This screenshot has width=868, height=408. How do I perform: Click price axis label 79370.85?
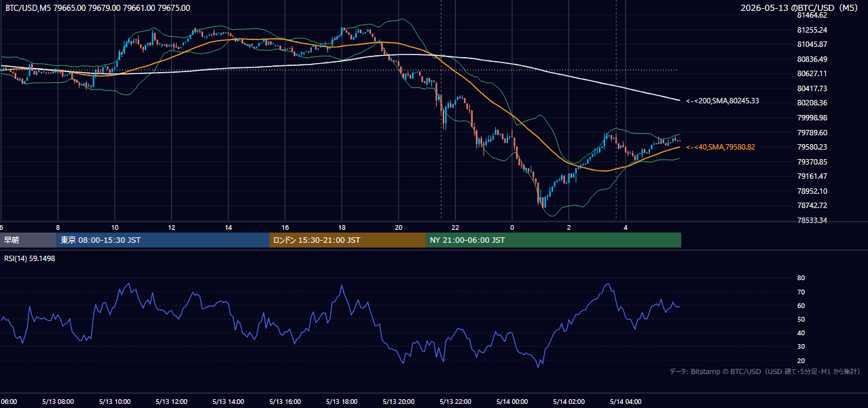(x=812, y=162)
